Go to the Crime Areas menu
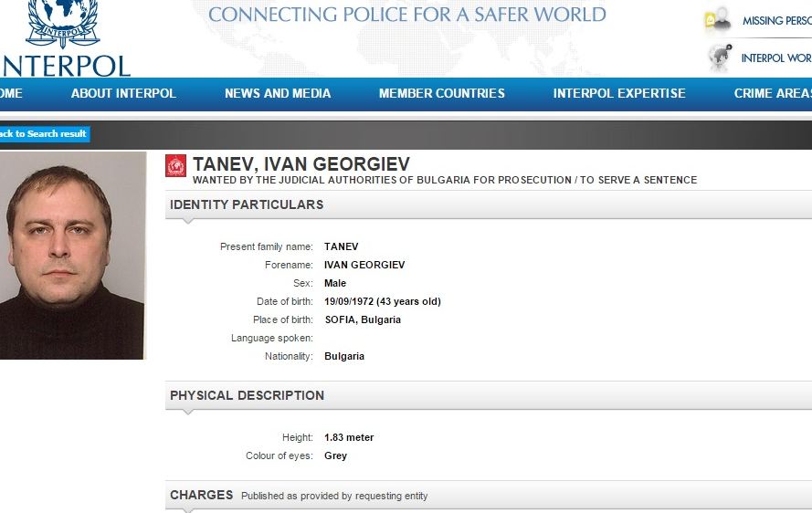 click(x=773, y=93)
